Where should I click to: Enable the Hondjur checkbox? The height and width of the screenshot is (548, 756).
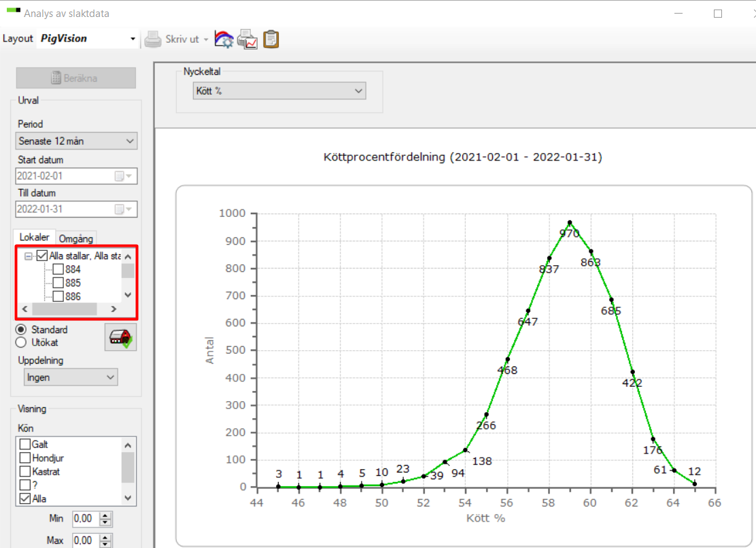[25, 458]
